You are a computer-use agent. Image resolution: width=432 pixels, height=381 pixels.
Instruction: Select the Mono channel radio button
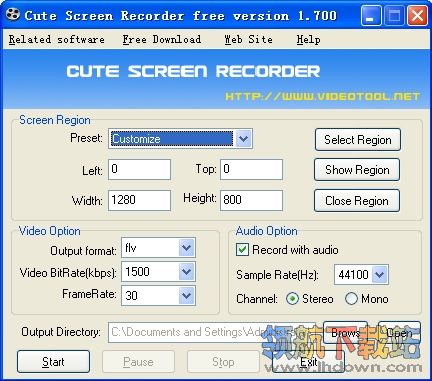coord(351,299)
